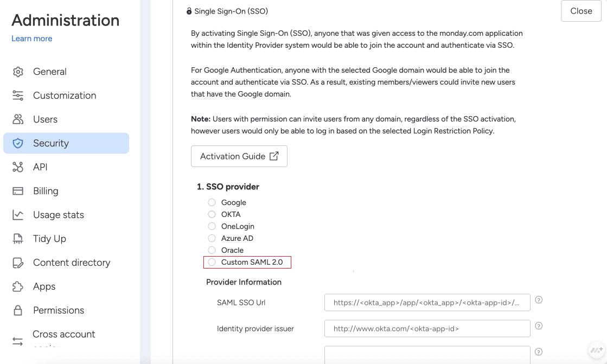Click the API nodes icon
The width and height of the screenshot is (607, 364).
[x=18, y=167]
